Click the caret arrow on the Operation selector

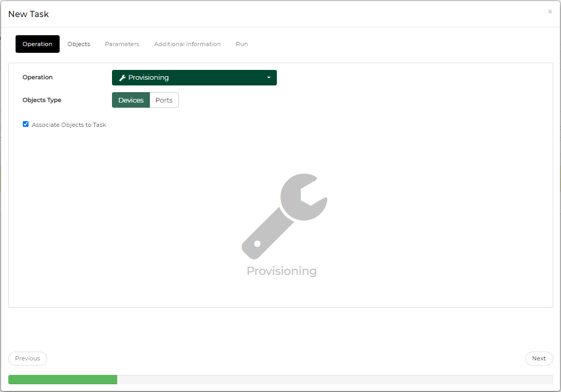coord(269,78)
